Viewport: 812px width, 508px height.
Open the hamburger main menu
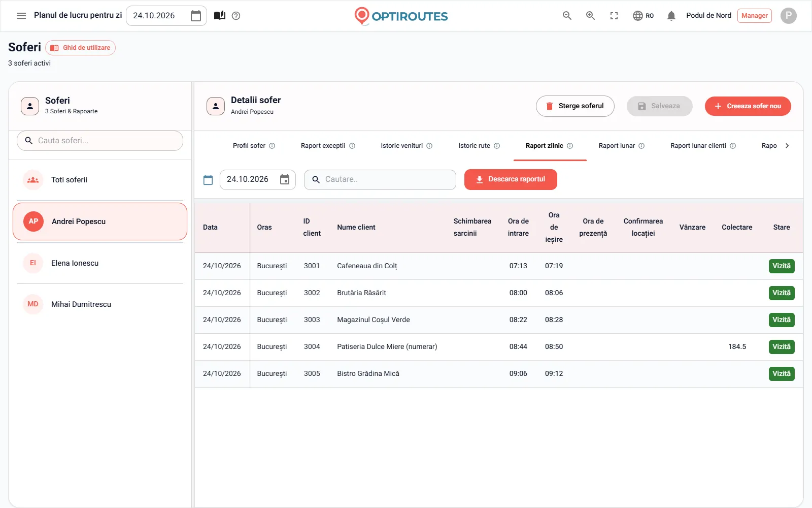tap(21, 16)
